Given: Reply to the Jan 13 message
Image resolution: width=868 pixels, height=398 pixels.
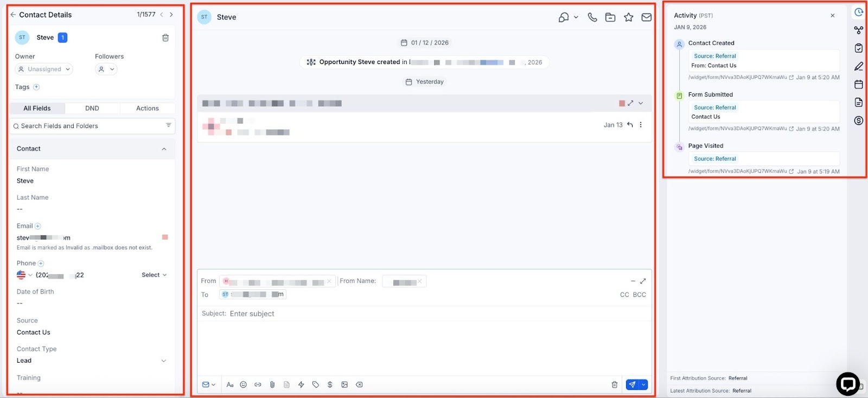Looking at the screenshot, I should tap(630, 124).
